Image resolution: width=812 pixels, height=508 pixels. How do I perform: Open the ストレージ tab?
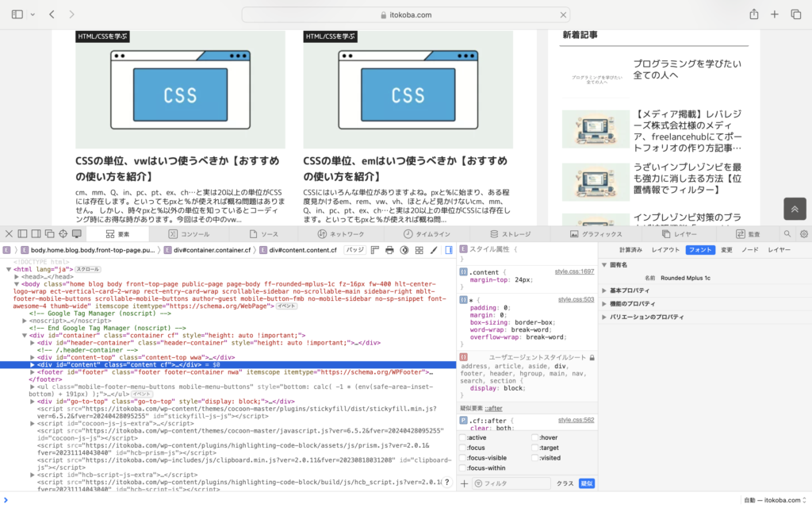[510, 234]
